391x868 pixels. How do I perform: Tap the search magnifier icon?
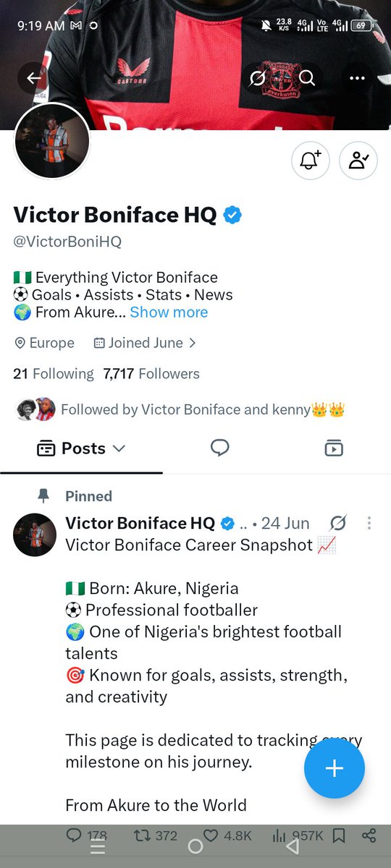[x=307, y=78]
